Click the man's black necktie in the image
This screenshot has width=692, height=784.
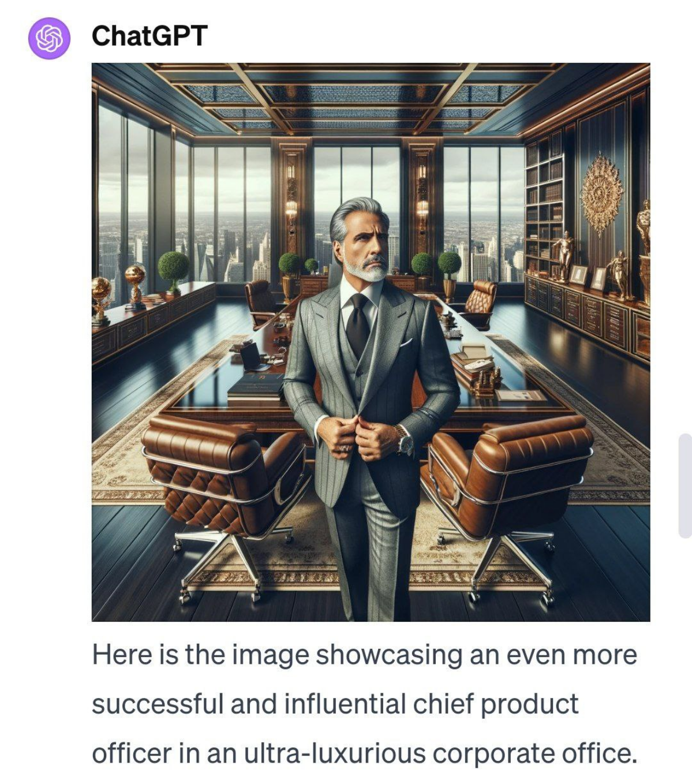(358, 325)
